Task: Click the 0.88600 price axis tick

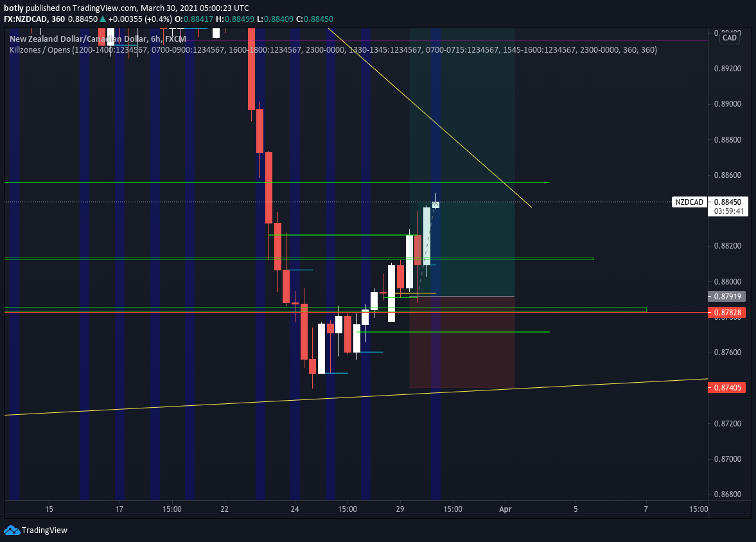Action: (728, 175)
